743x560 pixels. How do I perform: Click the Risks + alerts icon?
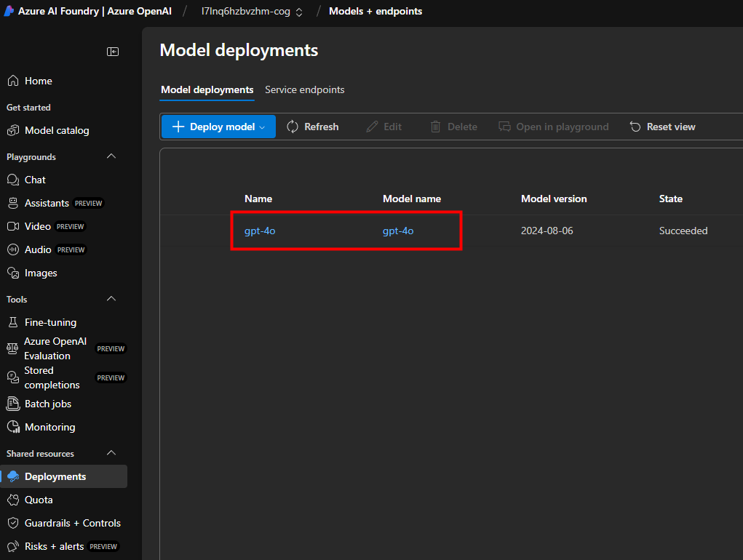tap(13, 546)
